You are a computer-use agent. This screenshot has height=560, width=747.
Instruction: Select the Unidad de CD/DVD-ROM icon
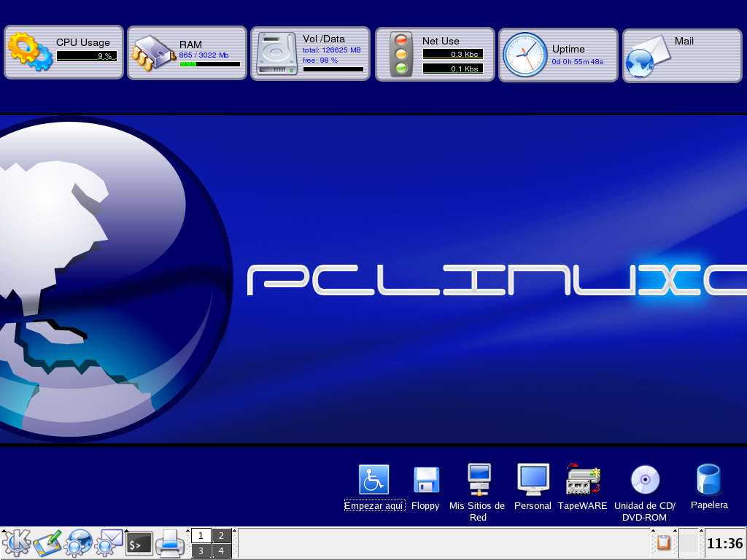(645, 492)
